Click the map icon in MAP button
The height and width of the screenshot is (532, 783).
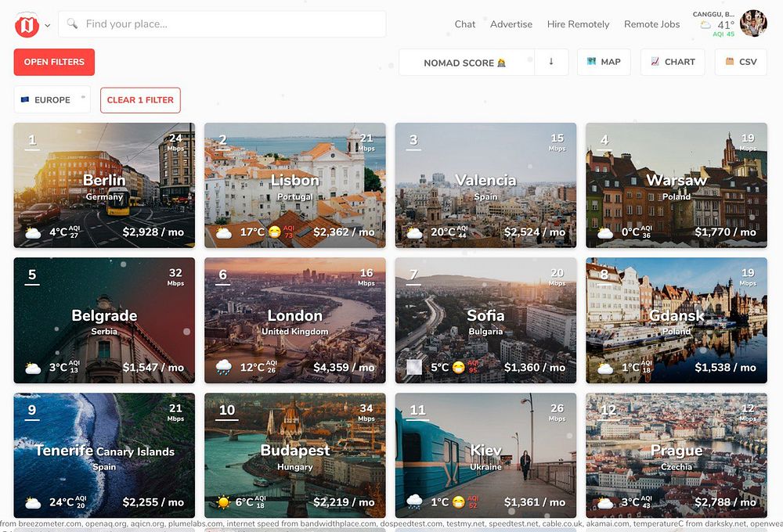click(591, 61)
